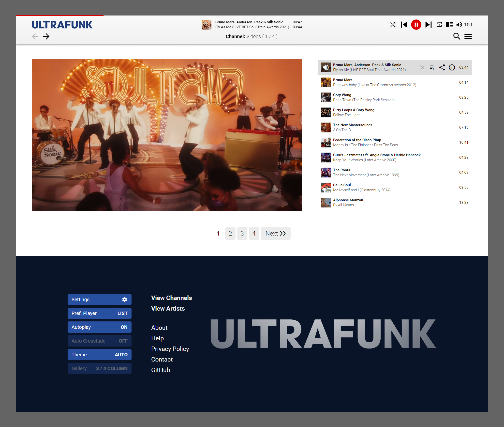Go to page 2
Screen dimensions: 504x427
(230, 233)
